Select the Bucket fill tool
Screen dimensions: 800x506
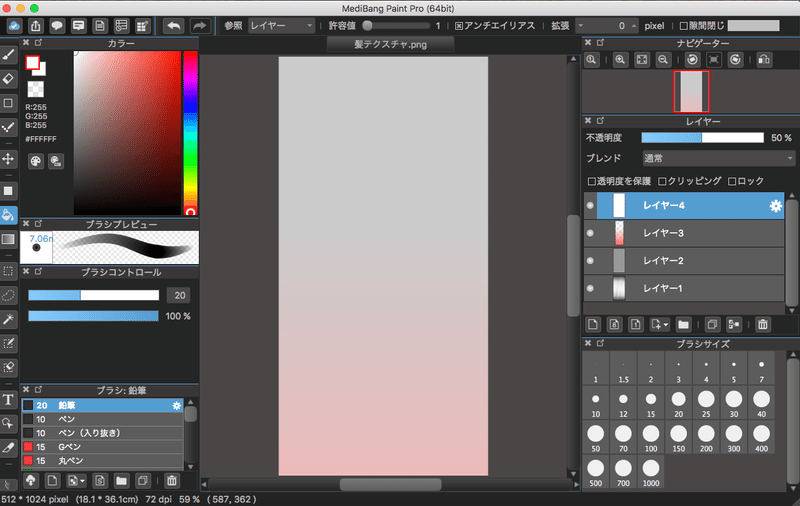(x=8, y=215)
